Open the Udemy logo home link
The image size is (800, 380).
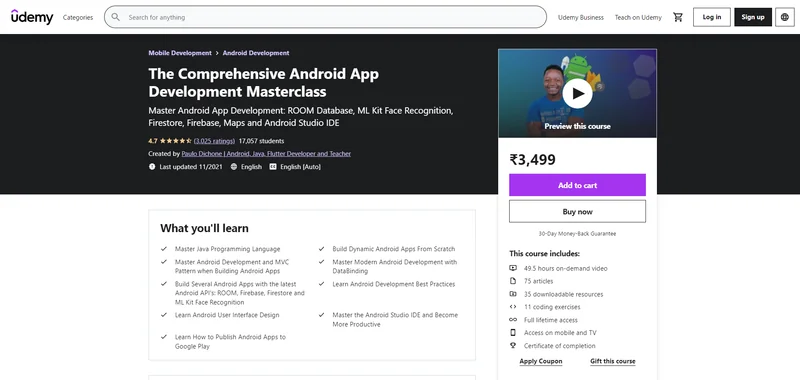coord(32,17)
